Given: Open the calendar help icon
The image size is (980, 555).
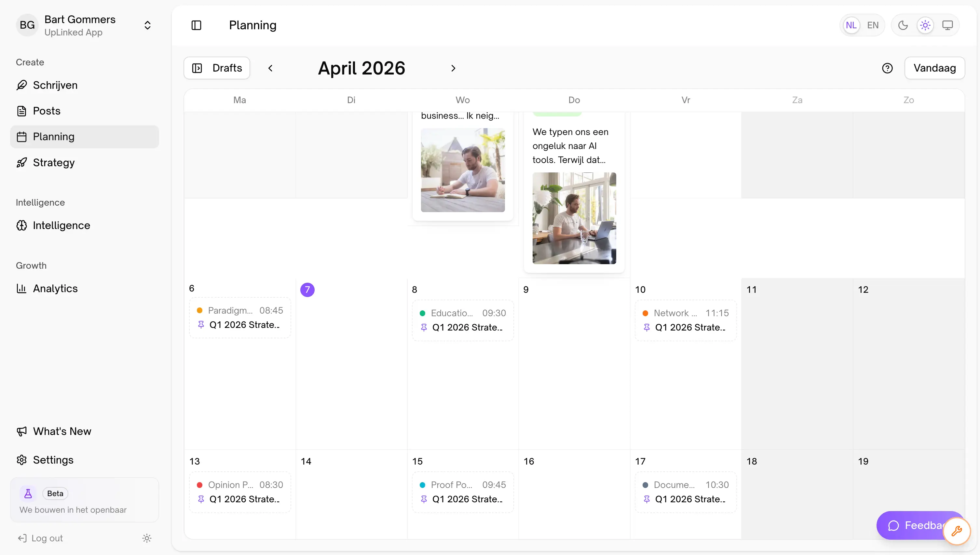Looking at the screenshot, I should (887, 68).
